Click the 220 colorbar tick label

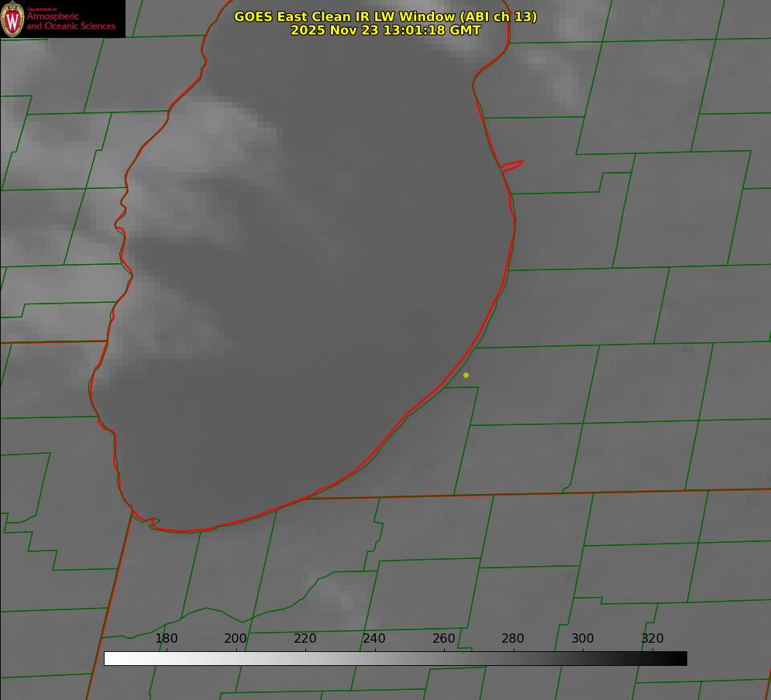(305, 639)
